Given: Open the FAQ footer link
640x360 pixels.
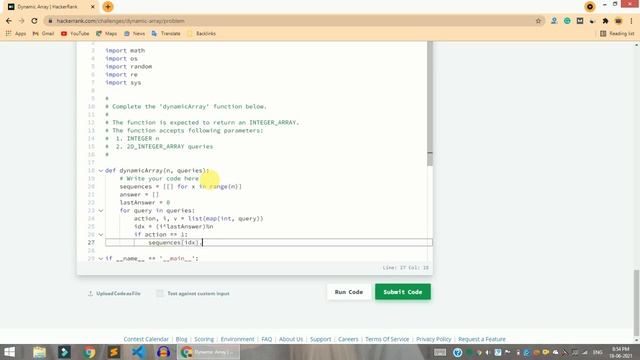Looking at the screenshot, I should point(267,339).
